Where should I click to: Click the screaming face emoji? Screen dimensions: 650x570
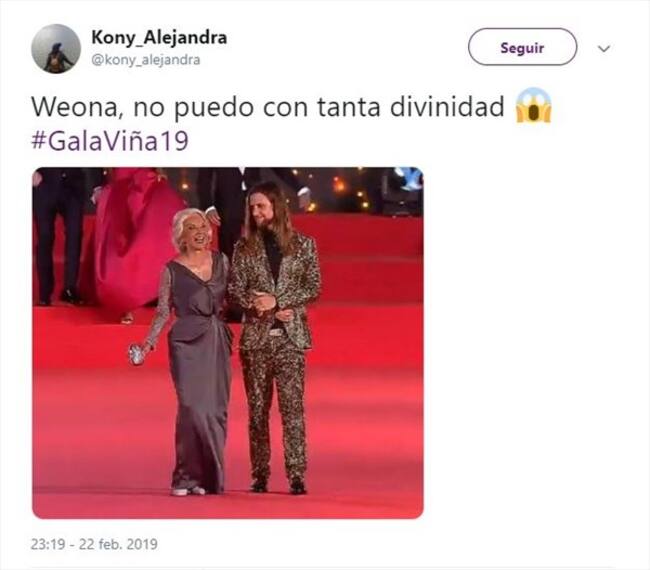point(534,105)
